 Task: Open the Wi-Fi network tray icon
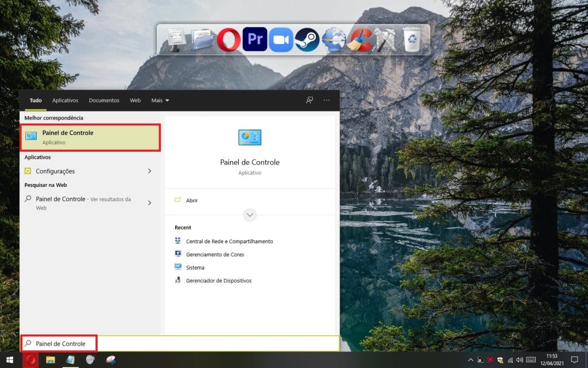coord(510,360)
